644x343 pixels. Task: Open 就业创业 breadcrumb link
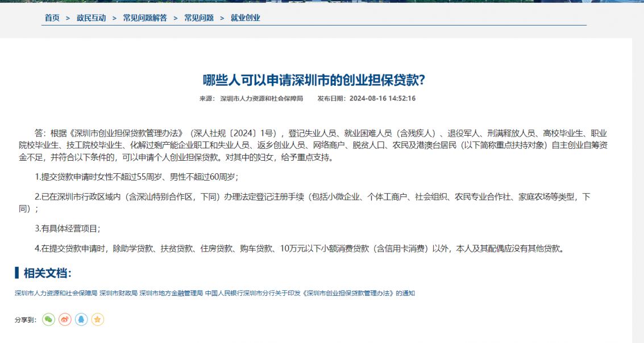point(245,18)
